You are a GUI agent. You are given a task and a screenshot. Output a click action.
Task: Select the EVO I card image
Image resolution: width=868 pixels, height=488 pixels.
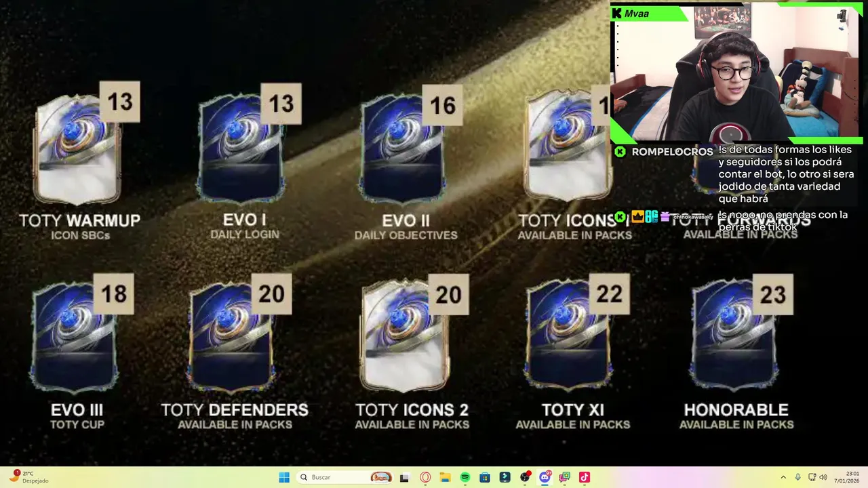240,149
